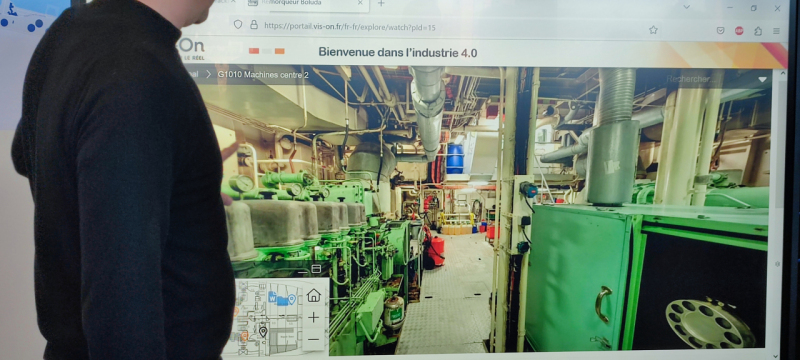Image resolution: width=800 pixels, height=360 pixels.
Task: Click the Rechercher search field
Action: pos(710,79)
